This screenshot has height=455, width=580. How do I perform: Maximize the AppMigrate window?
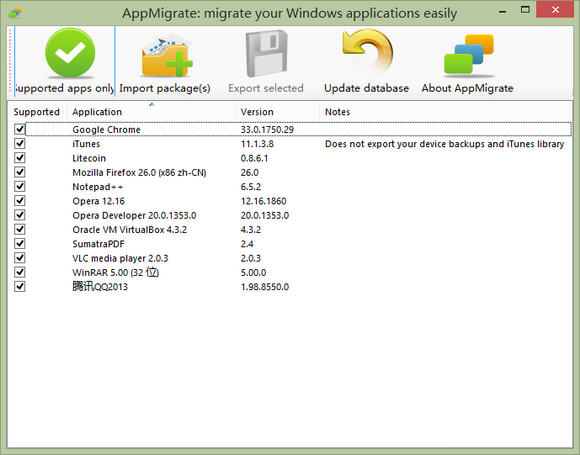(x=525, y=10)
